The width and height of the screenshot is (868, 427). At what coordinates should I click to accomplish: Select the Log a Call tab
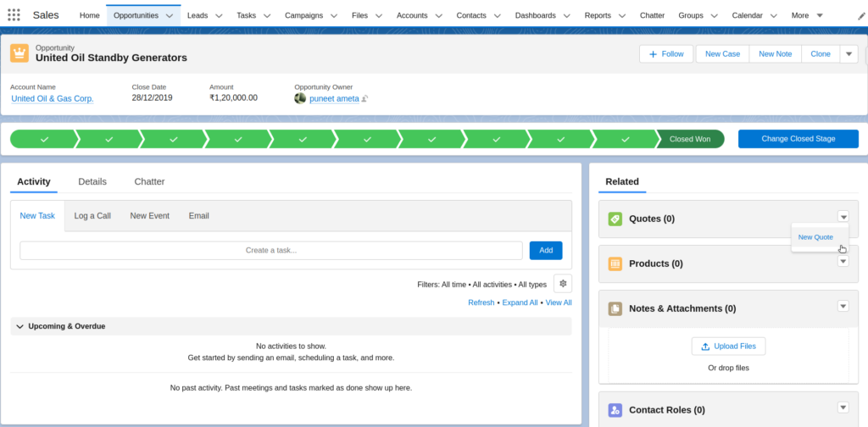pyautogui.click(x=92, y=216)
